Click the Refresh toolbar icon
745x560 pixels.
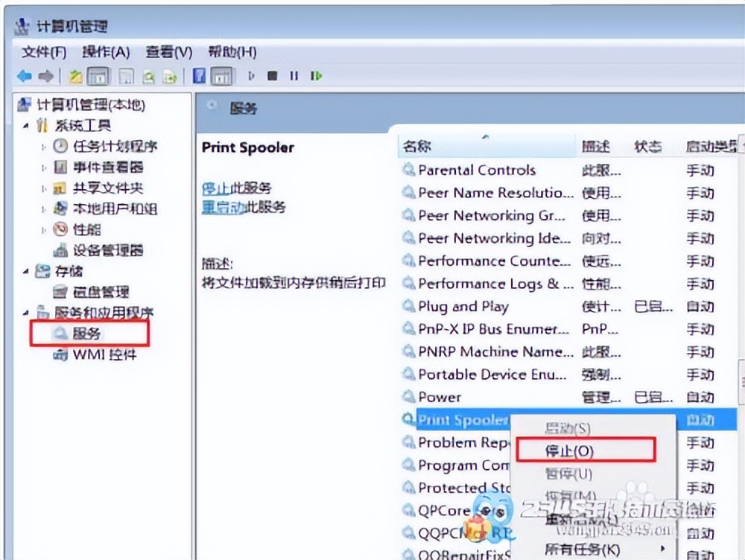(x=148, y=77)
